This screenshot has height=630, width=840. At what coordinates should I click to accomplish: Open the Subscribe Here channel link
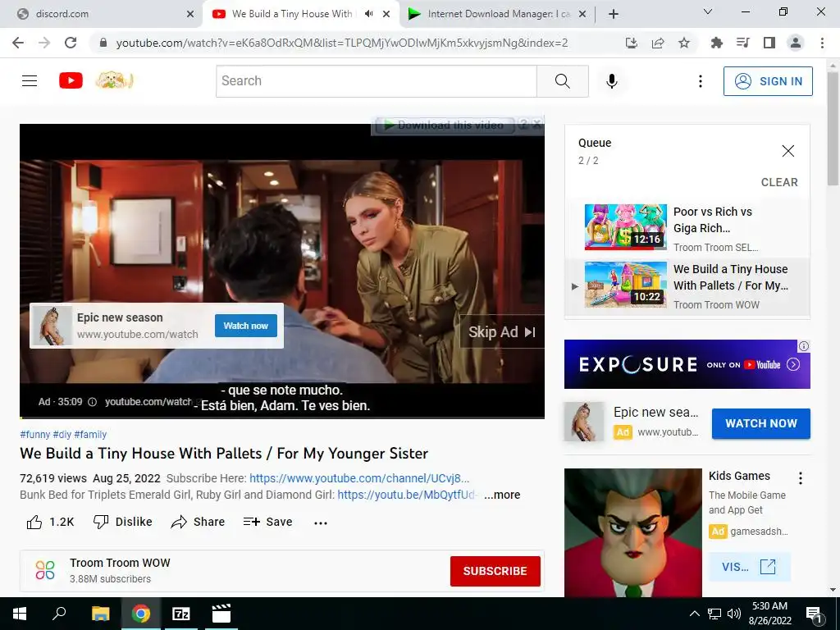(x=359, y=478)
